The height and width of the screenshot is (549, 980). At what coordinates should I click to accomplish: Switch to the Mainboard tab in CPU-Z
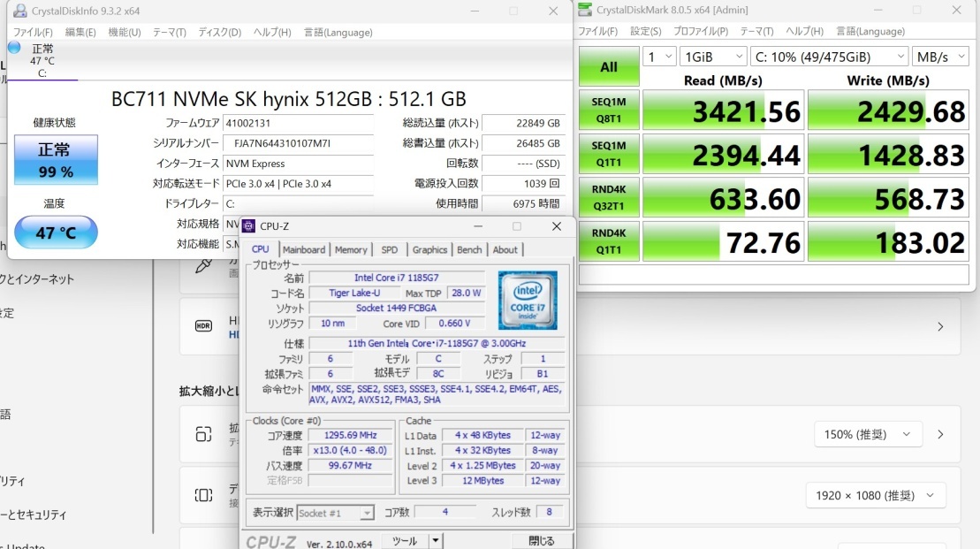[304, 250]
